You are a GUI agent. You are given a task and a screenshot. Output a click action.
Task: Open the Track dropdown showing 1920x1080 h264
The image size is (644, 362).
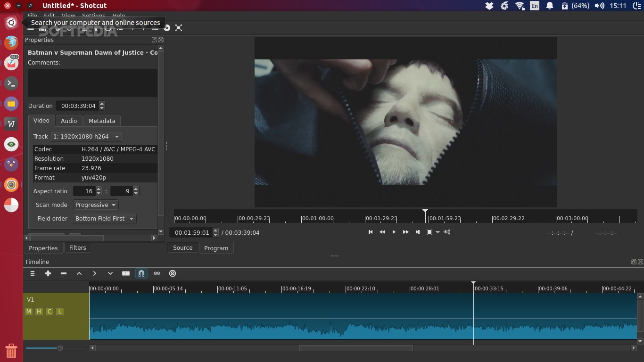(86, 137)
